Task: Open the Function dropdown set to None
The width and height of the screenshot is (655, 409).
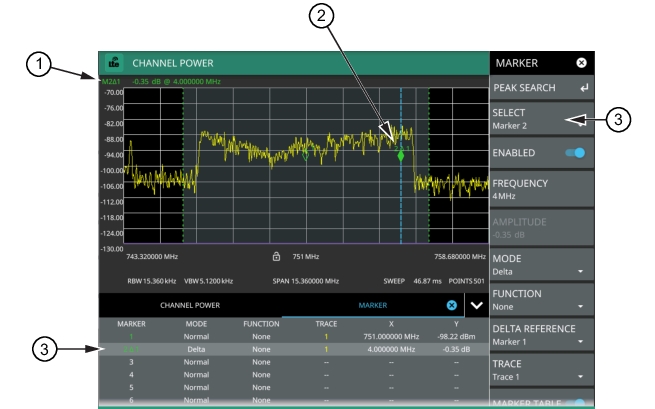Action: [x=538, y=300]
